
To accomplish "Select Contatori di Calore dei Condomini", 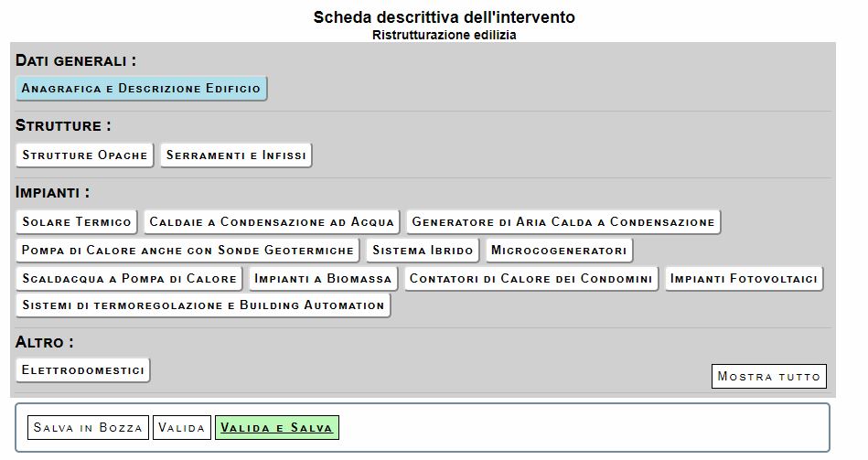I will click(530, 278).
